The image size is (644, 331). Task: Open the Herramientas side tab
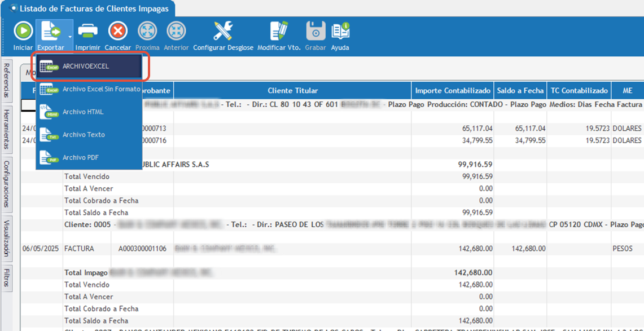(7, 130)
